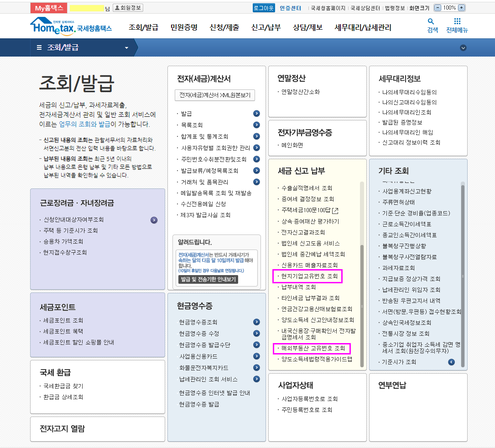The image size is (495, 448).
Task: Open 사업자등록번호로 조회
Action: 309,399
